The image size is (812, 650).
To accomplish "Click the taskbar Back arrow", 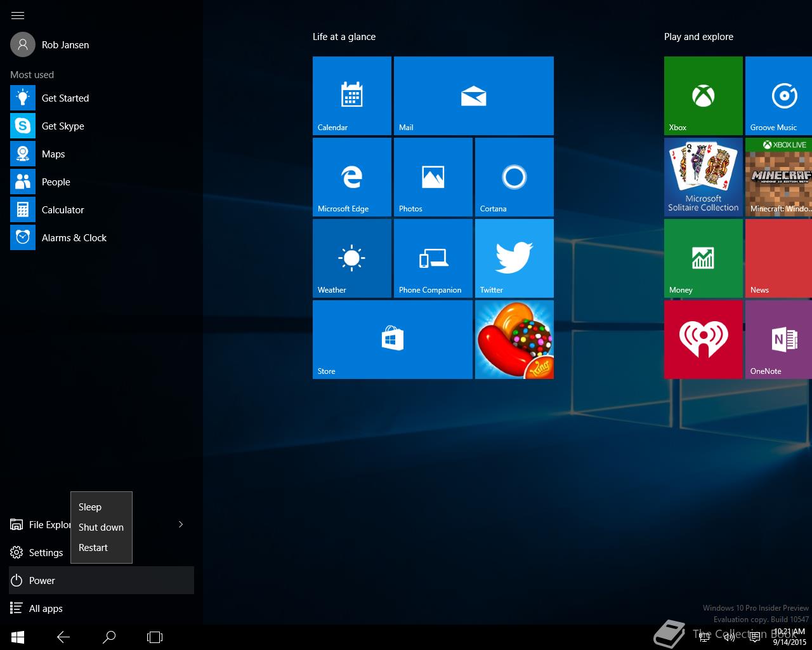I will pyautogui.click(x=63, y=637).
